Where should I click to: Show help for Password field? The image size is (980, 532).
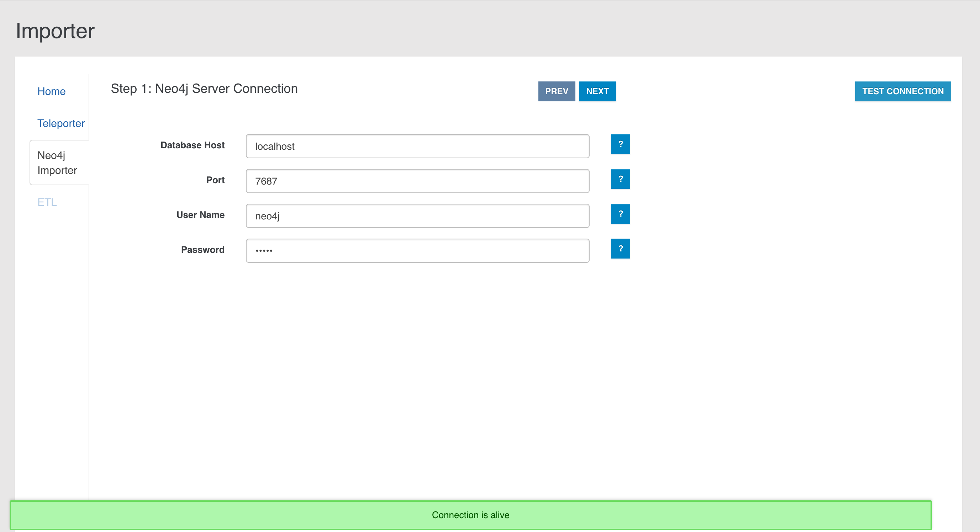[620, 249]
